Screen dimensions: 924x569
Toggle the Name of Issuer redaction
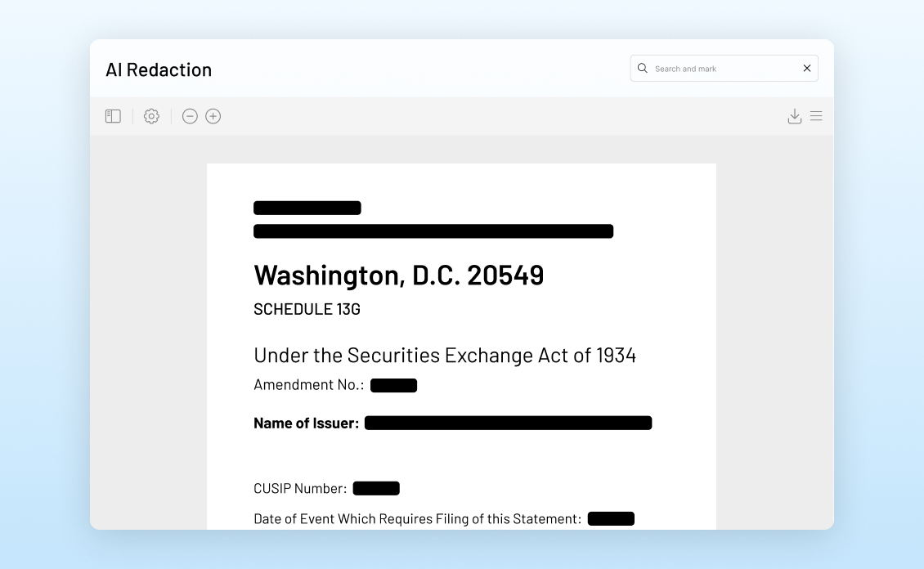click(x=508, y=423)
